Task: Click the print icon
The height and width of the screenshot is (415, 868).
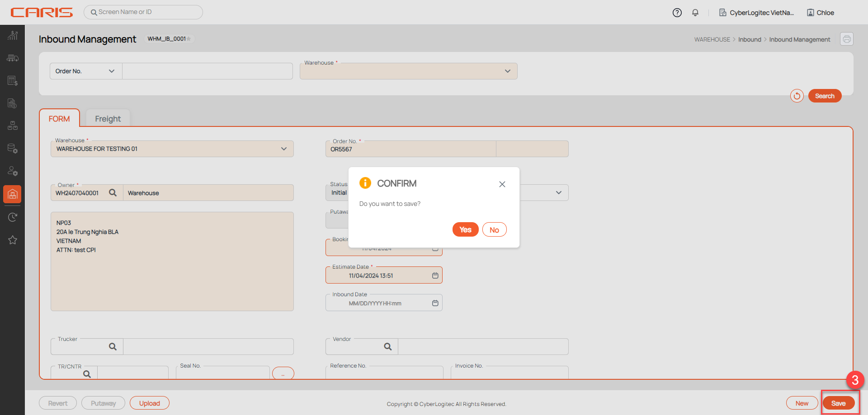Action: coord(846,39)
